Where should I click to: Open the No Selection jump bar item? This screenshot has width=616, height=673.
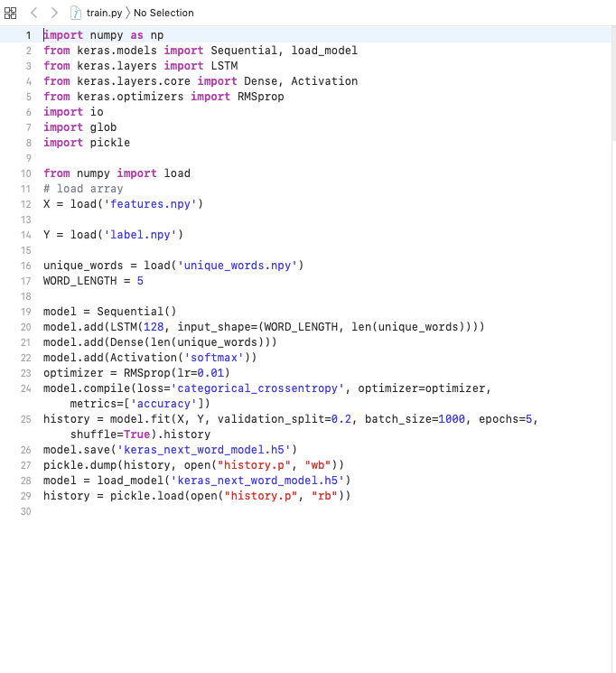[163, 13]
